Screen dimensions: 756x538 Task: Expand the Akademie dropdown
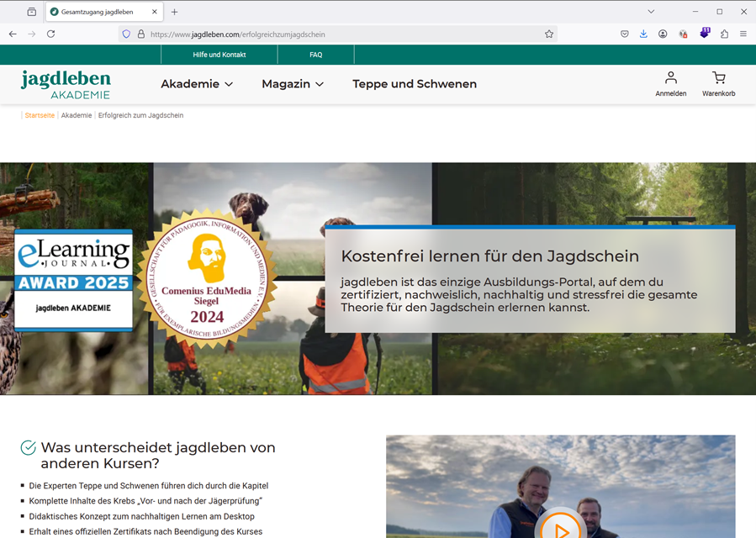(x=197, y=84)
